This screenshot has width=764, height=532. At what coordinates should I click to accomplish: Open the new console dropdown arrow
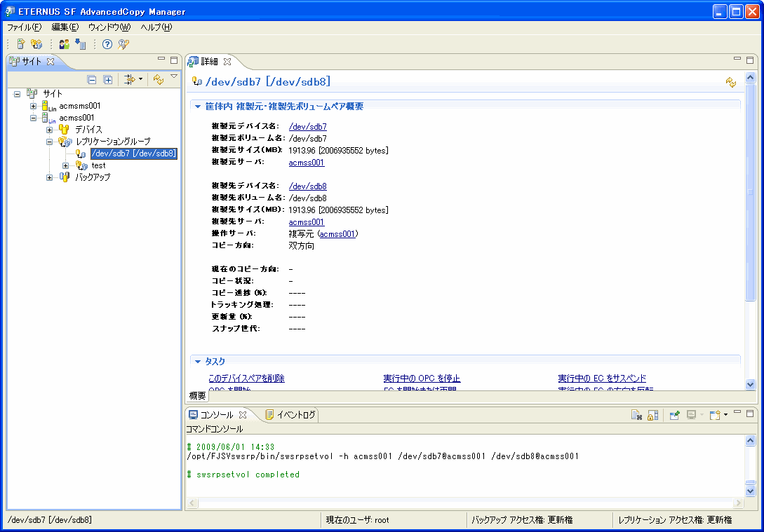pos(725,415)
